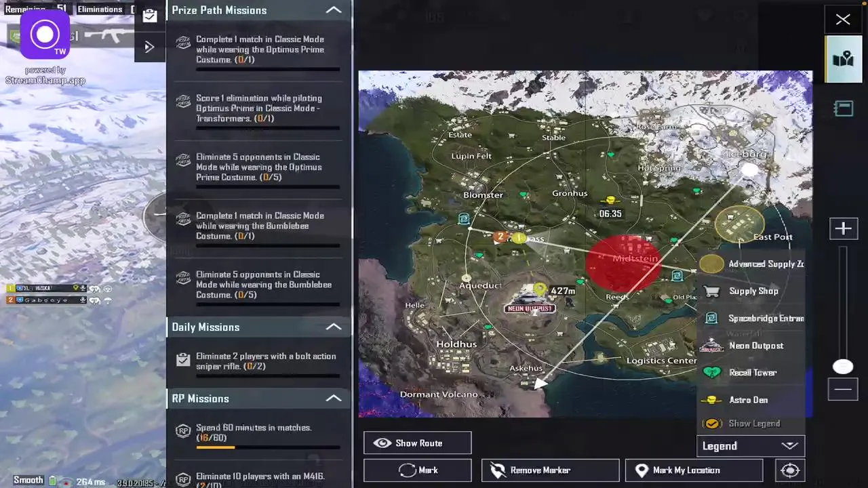Click Spend 60 minutes in matches mission

(x=258, y=435)
